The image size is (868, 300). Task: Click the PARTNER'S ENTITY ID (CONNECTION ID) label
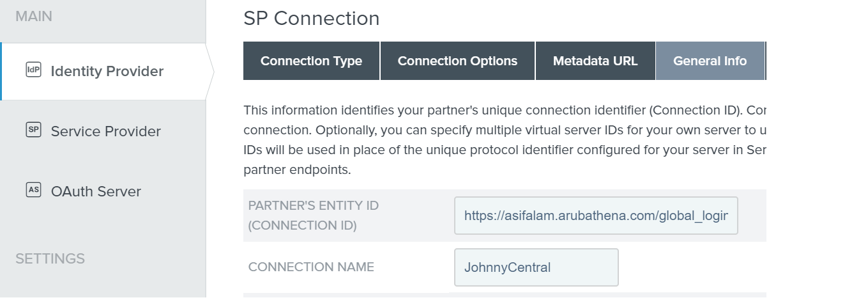[314, 216]
